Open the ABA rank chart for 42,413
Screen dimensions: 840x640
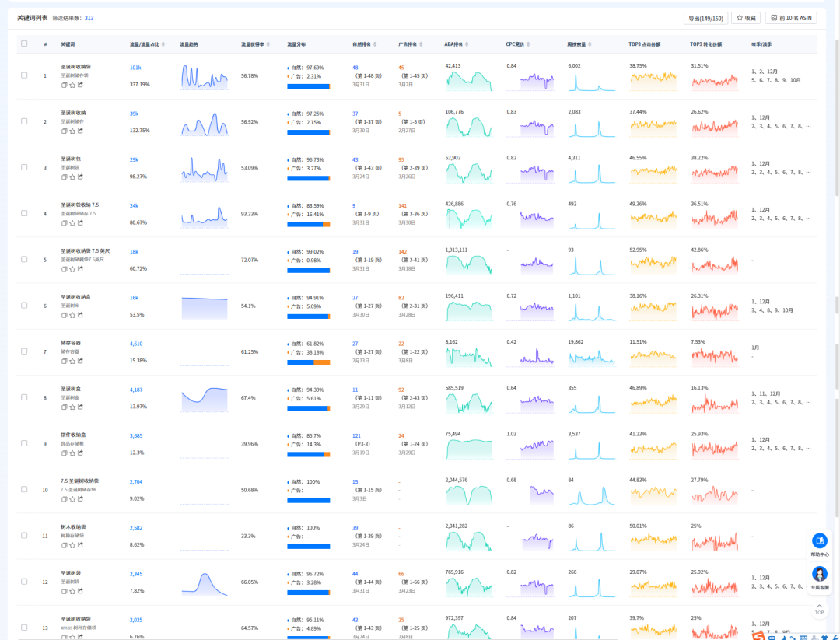[x=469, y=80]
